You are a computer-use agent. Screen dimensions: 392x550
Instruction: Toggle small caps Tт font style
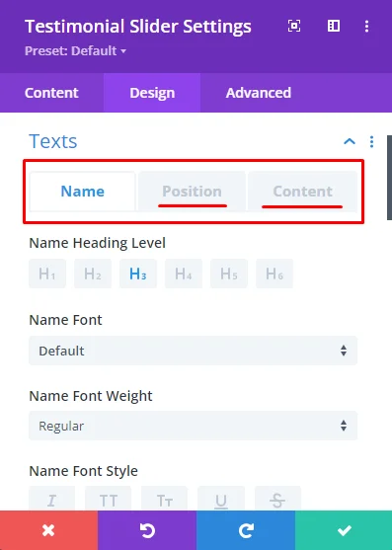[165, 499]
